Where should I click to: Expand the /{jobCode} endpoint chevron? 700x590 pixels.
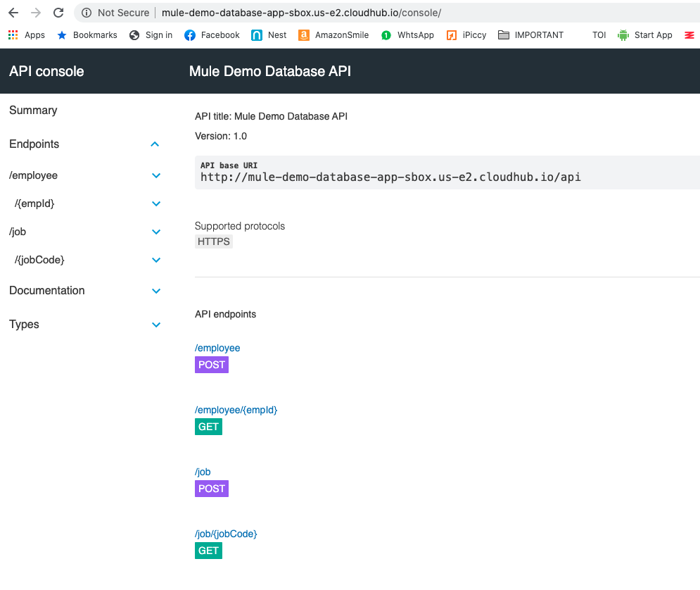tap(156, 260)
